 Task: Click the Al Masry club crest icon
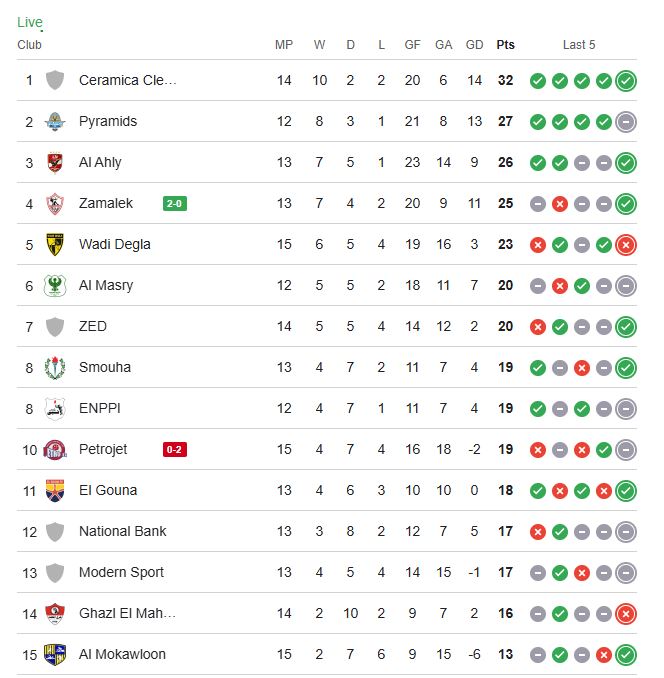(55, 286)
